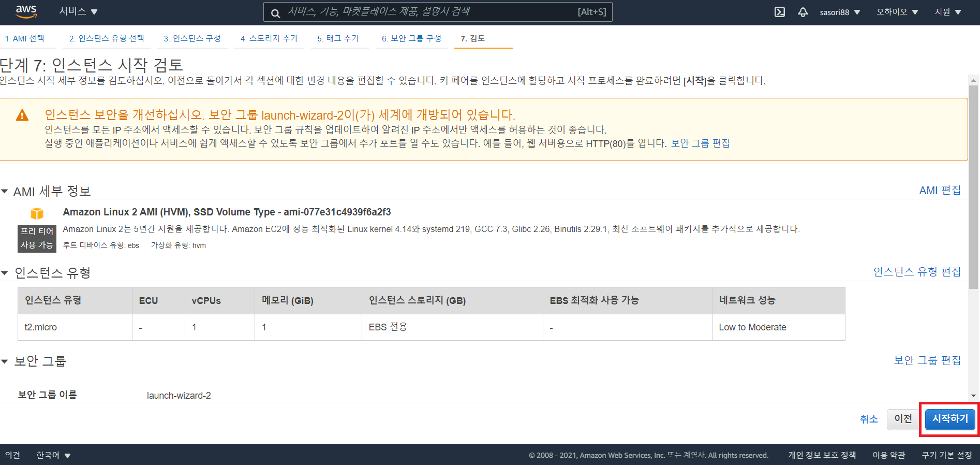Click the vertical scrollbar thumb
Screen dimensions: 980x465
pyautogui.click(x=973, y=186)
